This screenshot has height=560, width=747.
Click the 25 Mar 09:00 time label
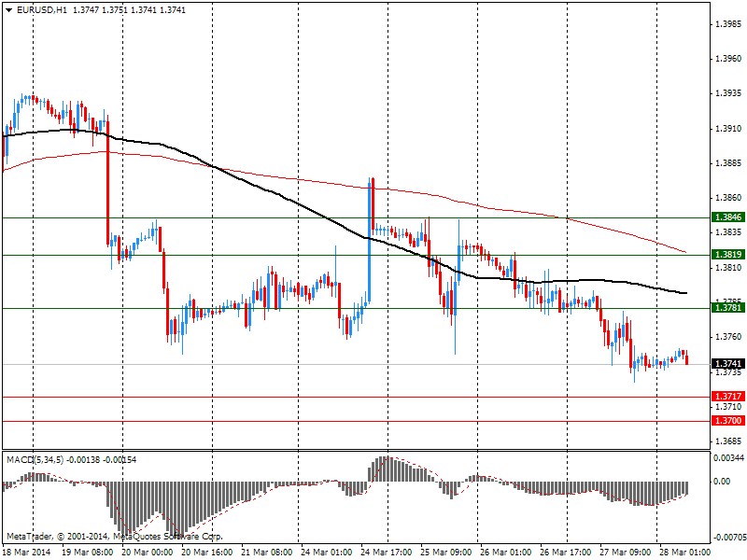pyautogui.click(x=445, y=553)
